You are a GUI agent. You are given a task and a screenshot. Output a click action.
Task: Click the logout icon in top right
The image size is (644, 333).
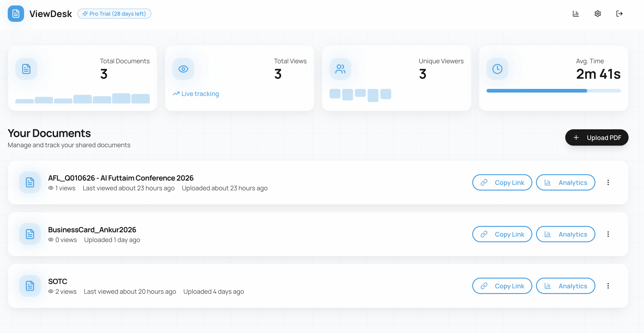click(620, 14)
